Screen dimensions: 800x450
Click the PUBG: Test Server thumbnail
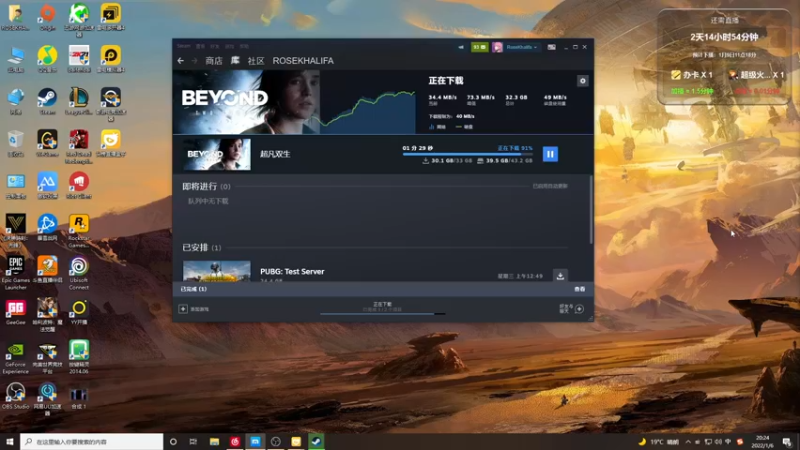click(x=217, y=271)
